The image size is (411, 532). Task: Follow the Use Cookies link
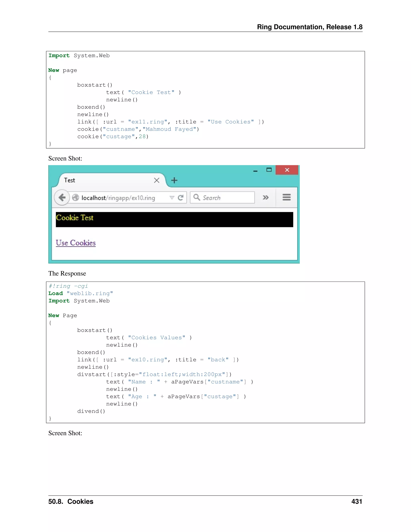76,243
